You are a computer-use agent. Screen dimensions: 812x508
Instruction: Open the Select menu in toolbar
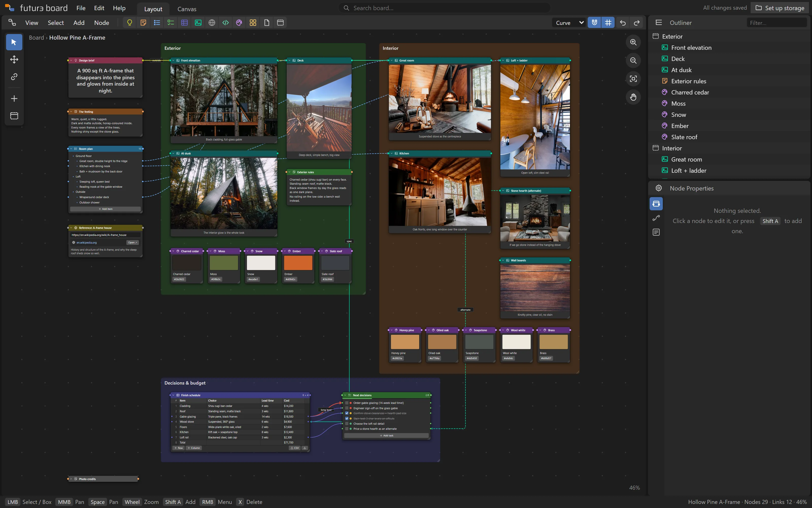(x=56, y=23)
